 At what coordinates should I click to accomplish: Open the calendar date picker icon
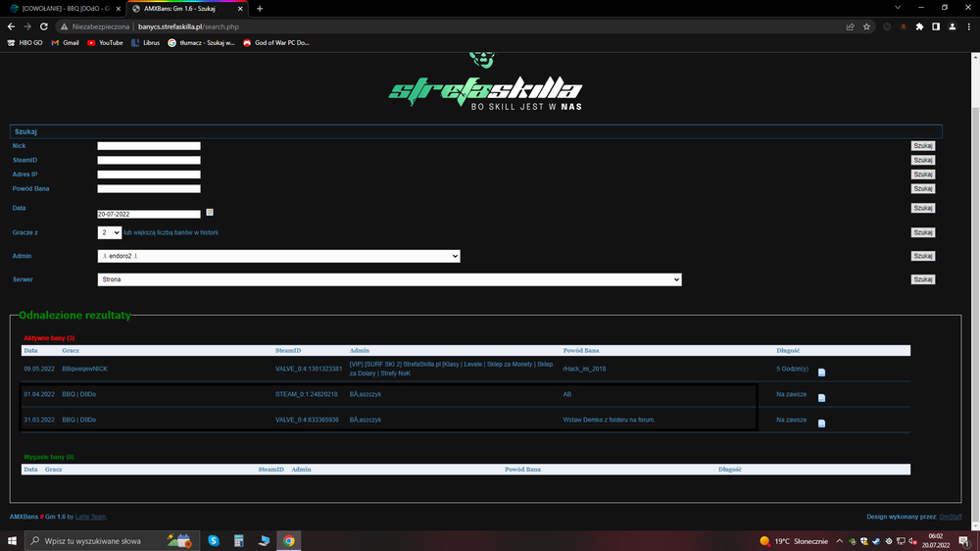210,213
